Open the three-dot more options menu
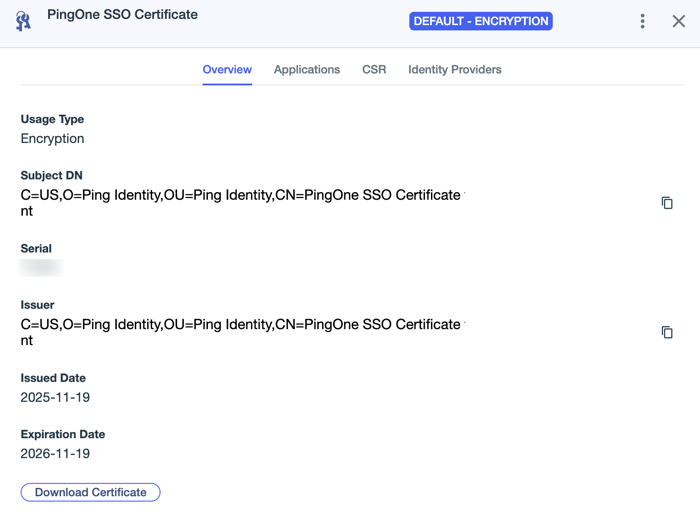The height and width of the screenshot is (528, 700). click(642, 21)
